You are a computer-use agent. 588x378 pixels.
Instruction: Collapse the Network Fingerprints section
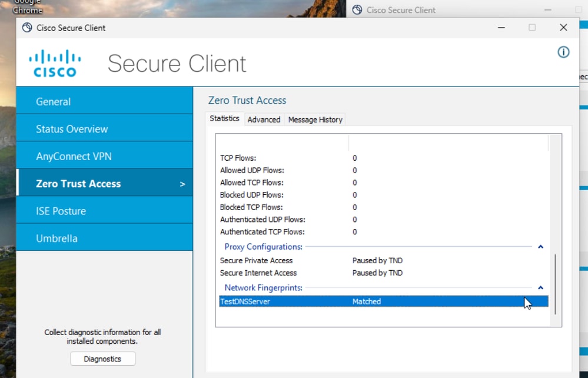point(540,288)
